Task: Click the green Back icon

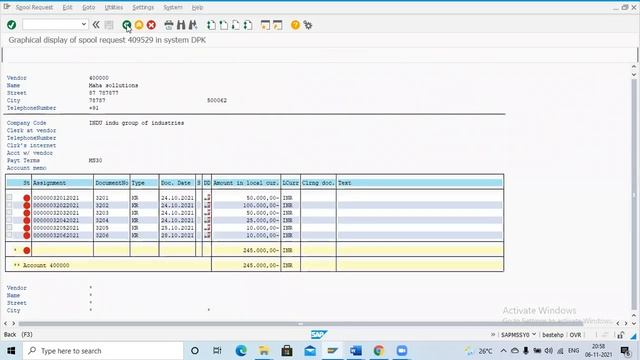Action: 127,25
